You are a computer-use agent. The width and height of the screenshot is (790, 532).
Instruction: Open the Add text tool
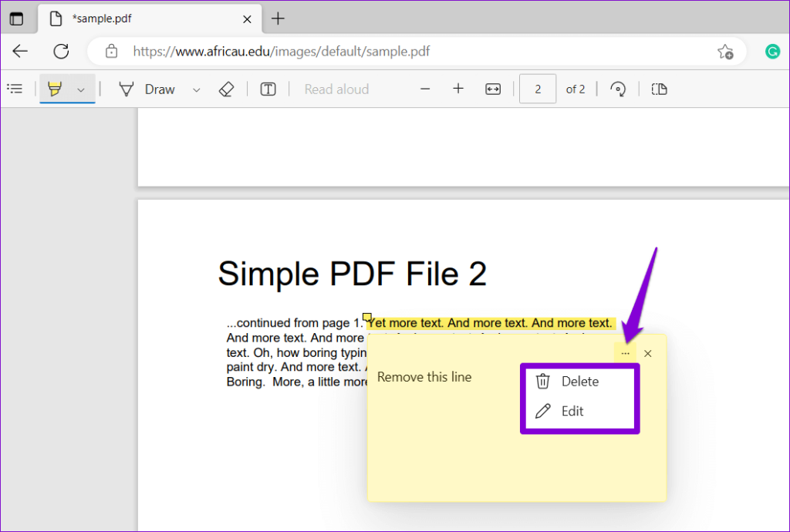268,89
